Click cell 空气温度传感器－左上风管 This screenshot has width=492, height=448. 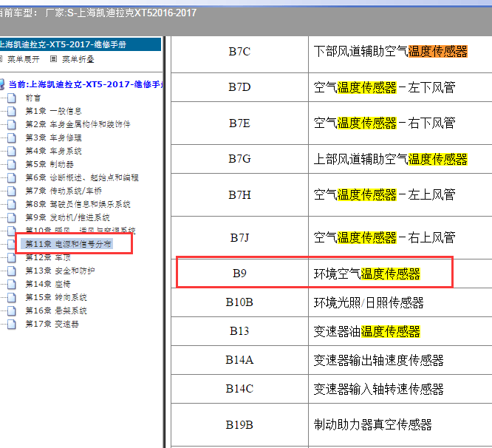pyautogui.click(x=400, y=194)
